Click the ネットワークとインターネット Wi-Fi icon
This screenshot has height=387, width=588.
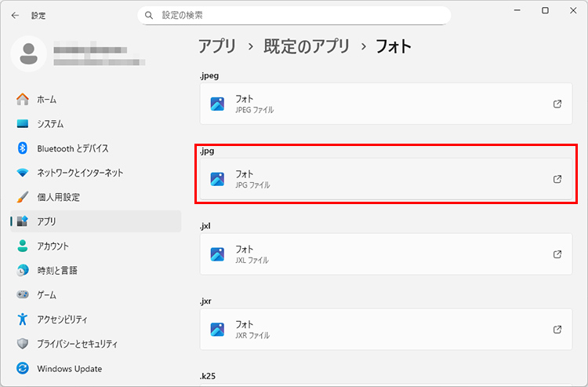click(x=23, y=173)
